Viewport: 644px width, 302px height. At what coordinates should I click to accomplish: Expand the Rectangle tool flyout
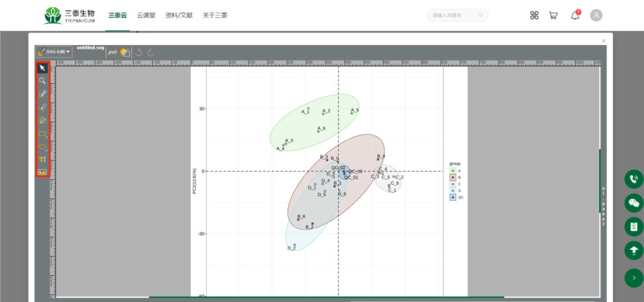tap(42, 133)
